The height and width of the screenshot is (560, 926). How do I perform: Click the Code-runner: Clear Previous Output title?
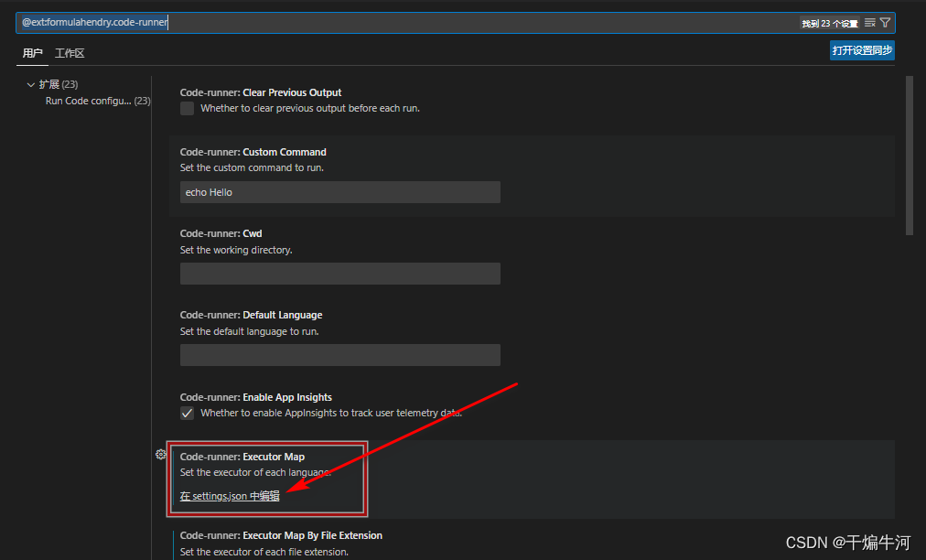(261, 92)
